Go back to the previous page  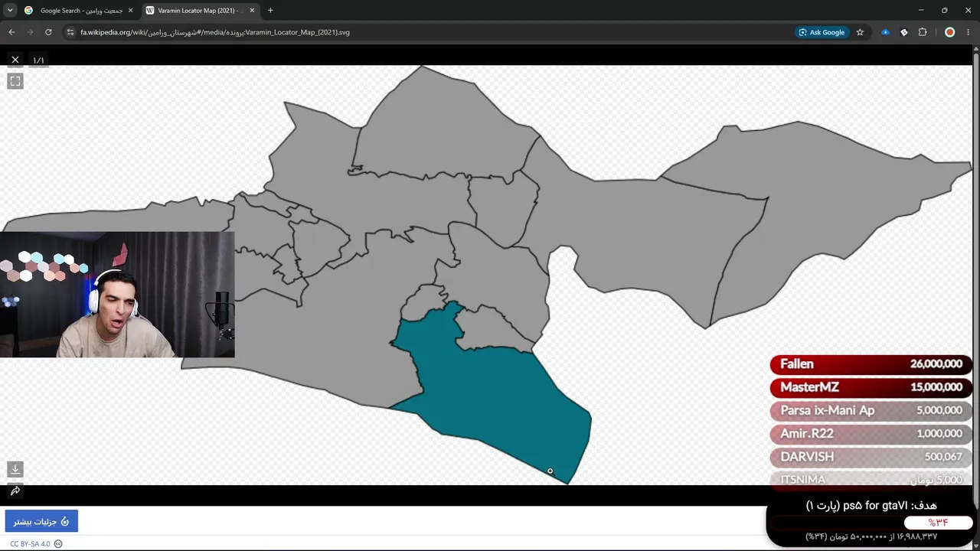point(11,32)
